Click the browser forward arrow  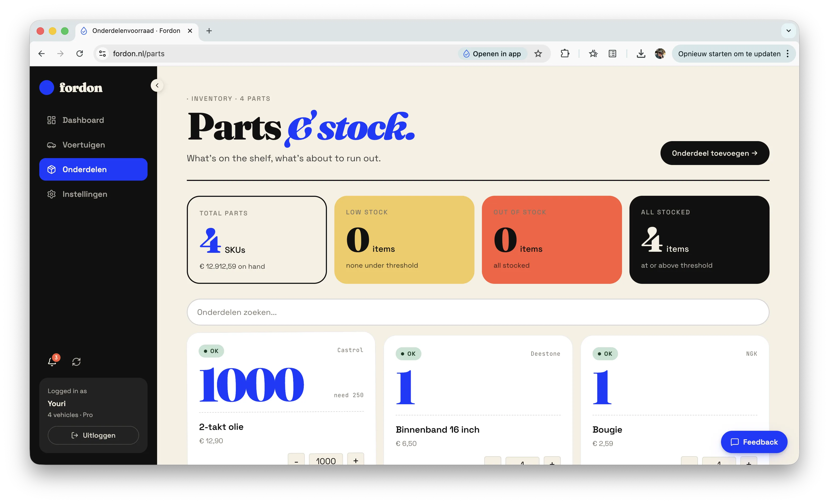point(61,54)
